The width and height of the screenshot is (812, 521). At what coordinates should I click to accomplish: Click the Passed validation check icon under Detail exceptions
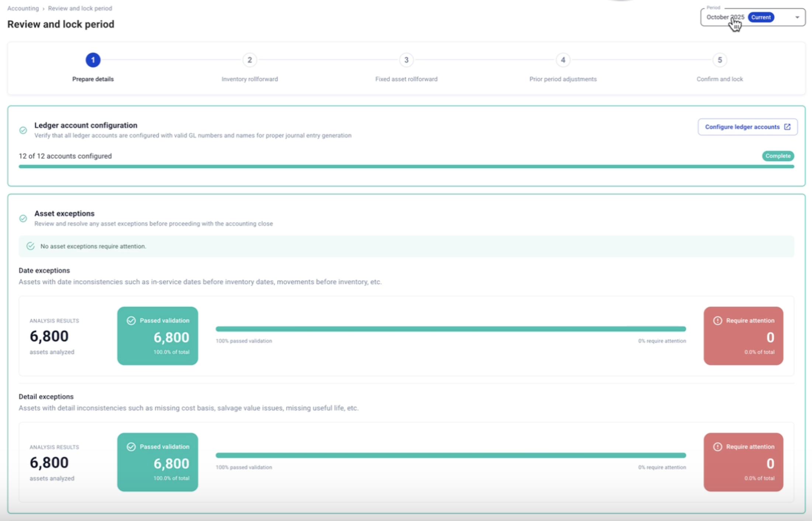click(131, 447)
